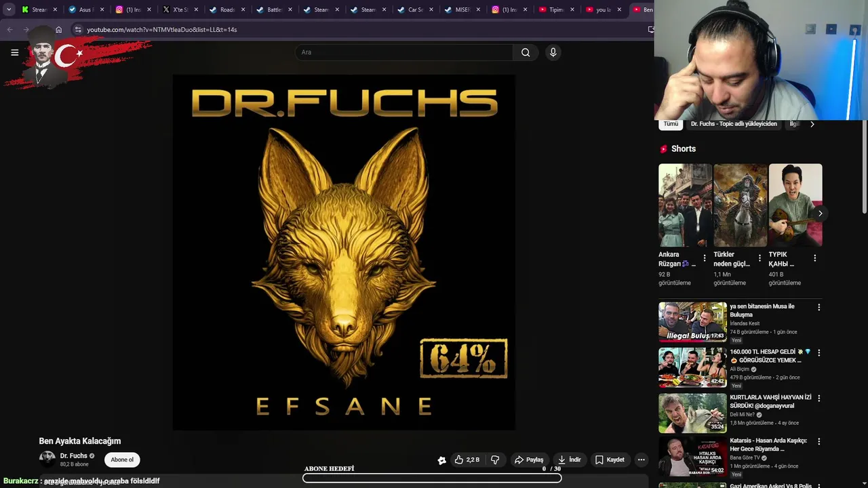This screenshot has width=868, height=488.
Task: Open options for 'KURTLARLA VAHŞİ HAYVAN' video
Action: pos(818,398)
